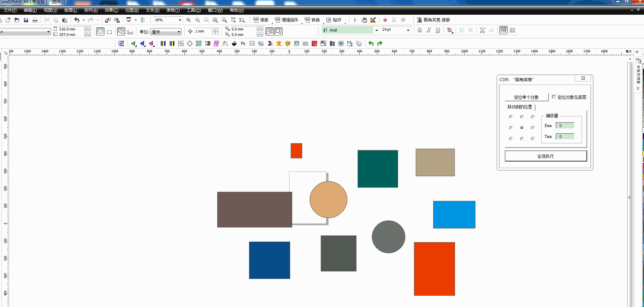
Task: Open the 视图(V) menu
Action: [50, 10]
